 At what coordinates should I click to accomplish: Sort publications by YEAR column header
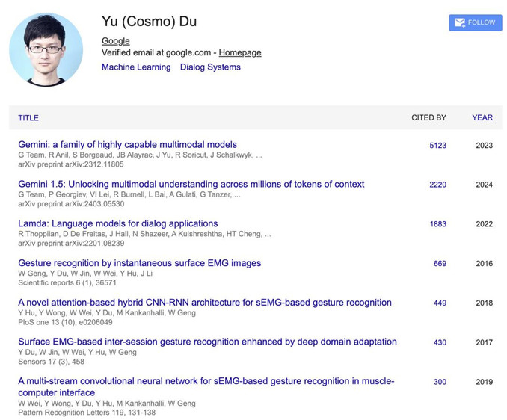(x=482, y=117)
